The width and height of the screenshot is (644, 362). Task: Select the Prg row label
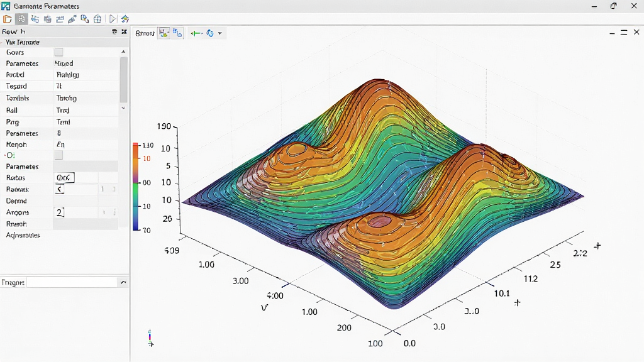point(13,122)
